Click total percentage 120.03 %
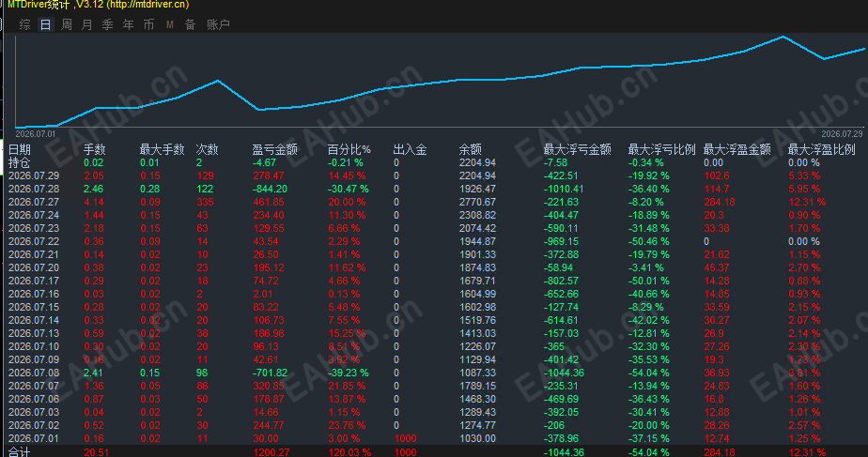This screenshot has height=457, width=868. click(349, 452)
